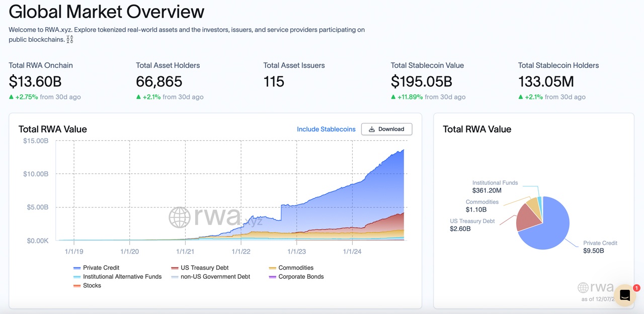The width and height of the screenshot is (644, 314).
Task: Hide Institutional Alternative Funds legend series
Action: [x=122, y=277]
